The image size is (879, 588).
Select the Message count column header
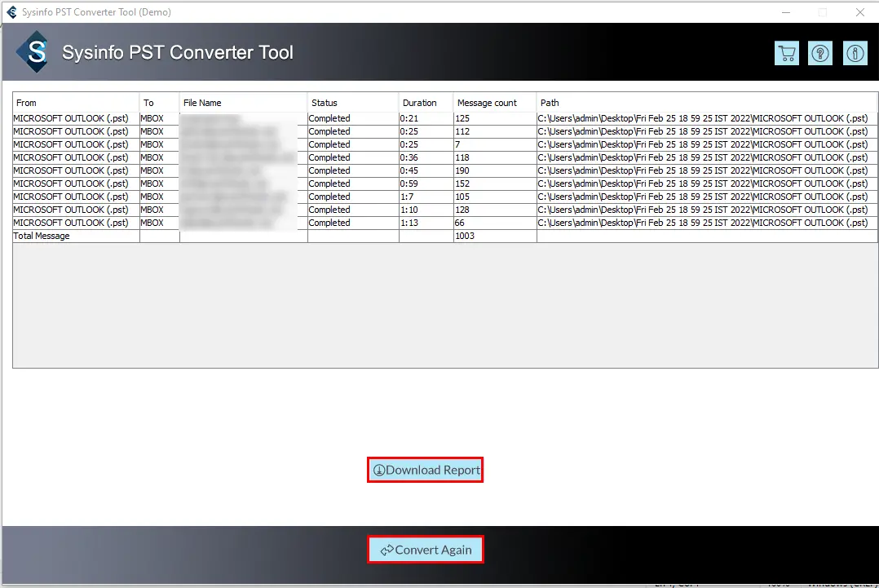pyautogui.click(x=494, y=103)
